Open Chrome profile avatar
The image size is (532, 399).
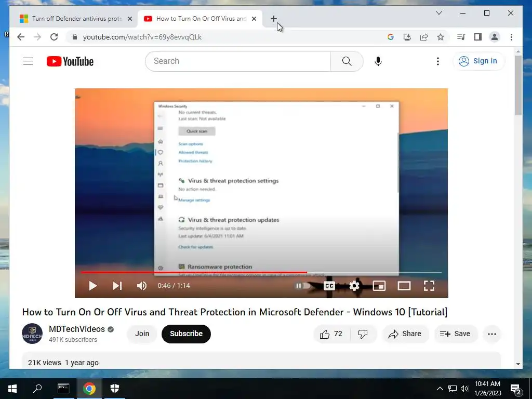click(x=495, y=37)
